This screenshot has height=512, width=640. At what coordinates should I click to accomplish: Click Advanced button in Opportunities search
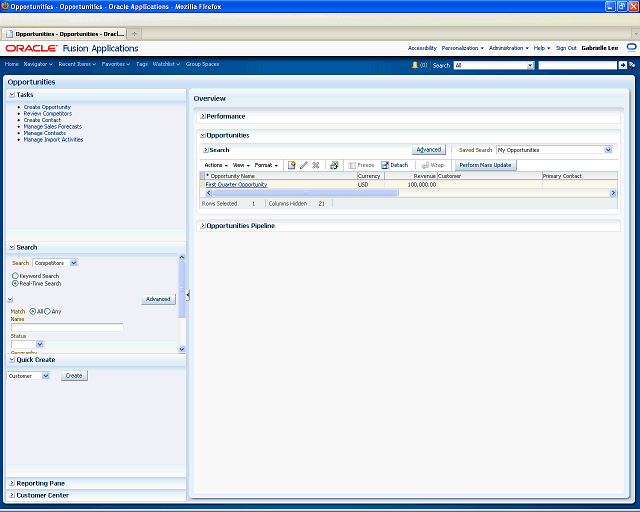click(429, 150)
